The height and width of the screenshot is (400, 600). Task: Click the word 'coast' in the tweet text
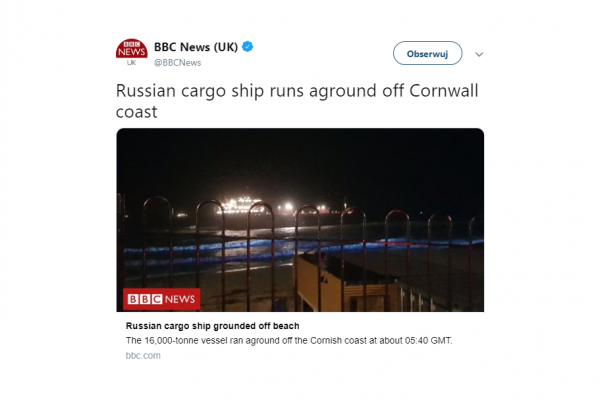point(137,112)
